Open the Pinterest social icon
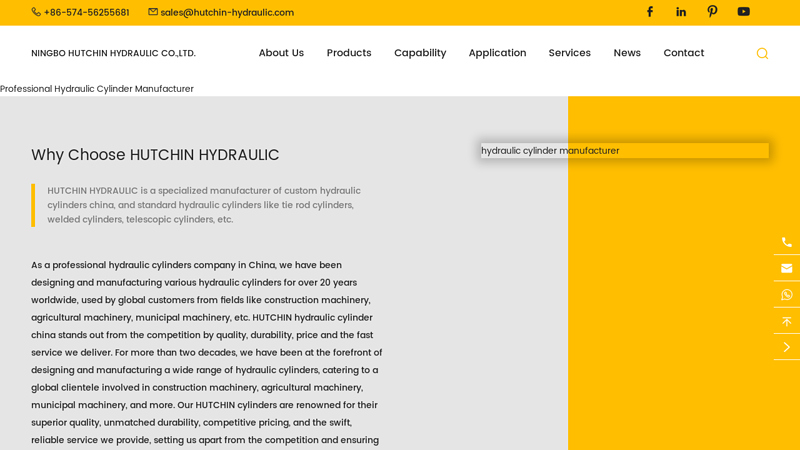This screenshot has height=450, width=800. 712,12
